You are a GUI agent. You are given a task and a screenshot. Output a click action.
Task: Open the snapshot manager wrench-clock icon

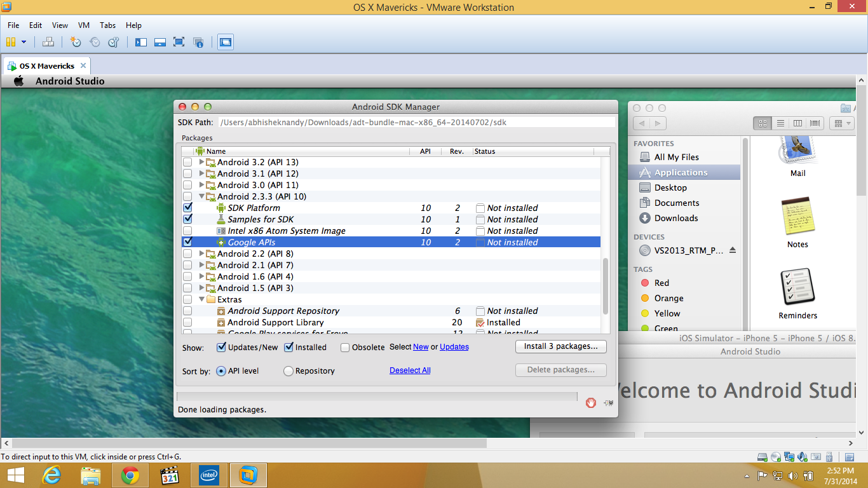click(114, 42)
